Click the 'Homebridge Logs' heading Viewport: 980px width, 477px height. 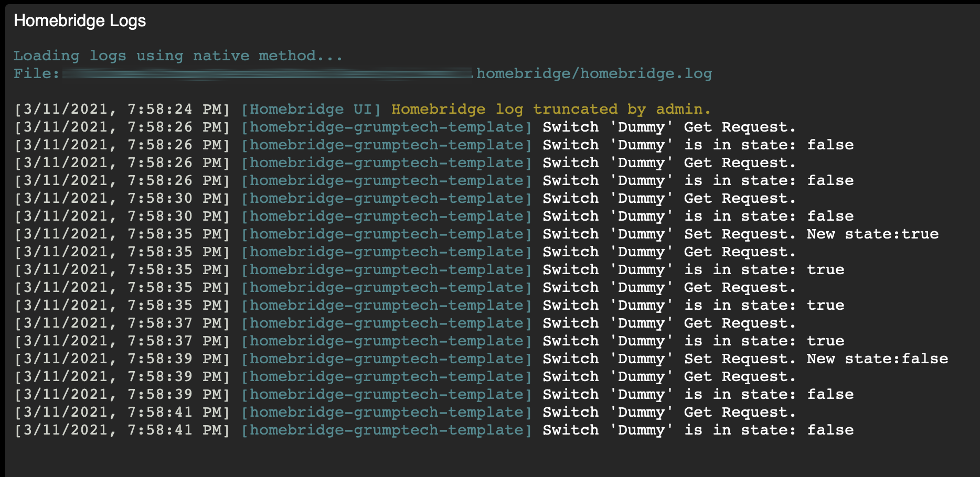pyautogui.click(x=80, y=20)
